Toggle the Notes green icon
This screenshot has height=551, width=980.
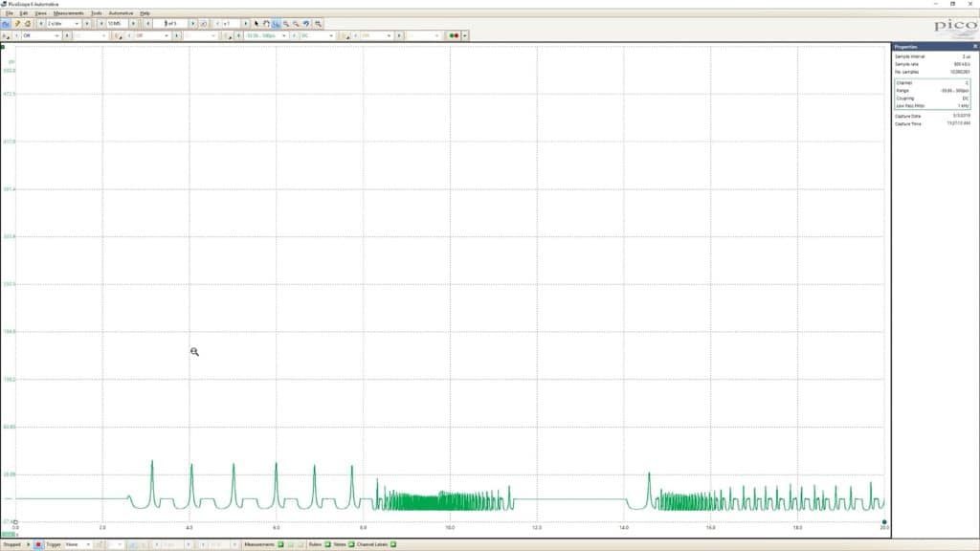(x=351, y=544)
